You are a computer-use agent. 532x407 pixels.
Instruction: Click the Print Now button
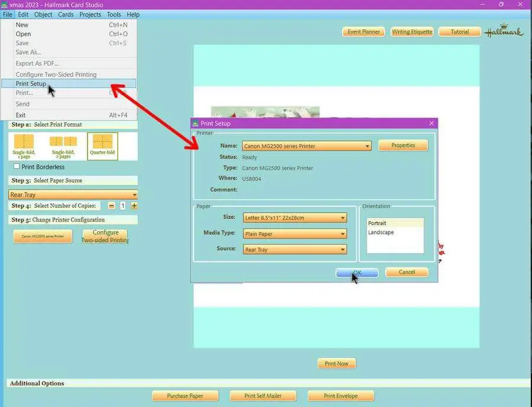point(336,363)
